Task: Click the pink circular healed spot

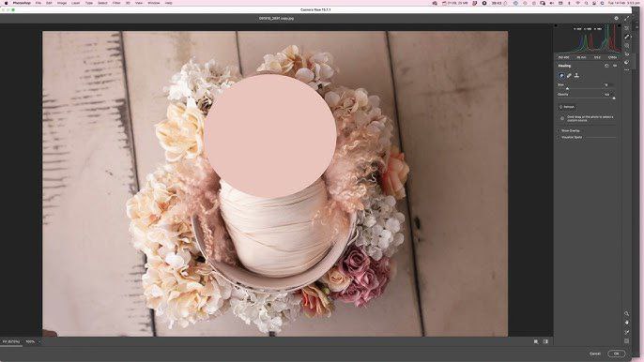Action: pos(270,136)
